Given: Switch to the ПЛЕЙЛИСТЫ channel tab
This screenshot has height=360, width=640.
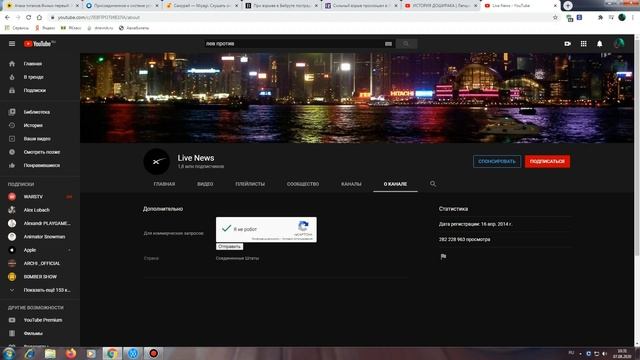Looking at the screenshot, I should tap(250, 184).
